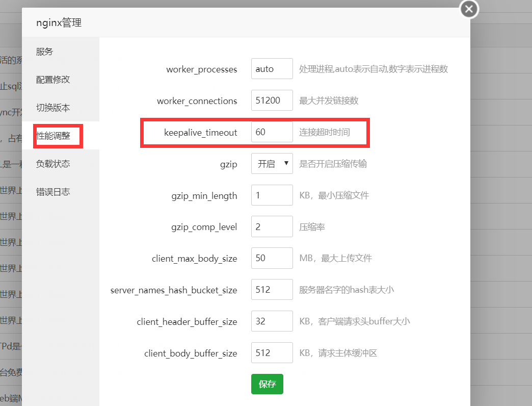The height and width of the screenshot is (406, 532).
Task: Click the client_header_buffer_size input field
Action: pyautogui.click(x=272, y=321)
